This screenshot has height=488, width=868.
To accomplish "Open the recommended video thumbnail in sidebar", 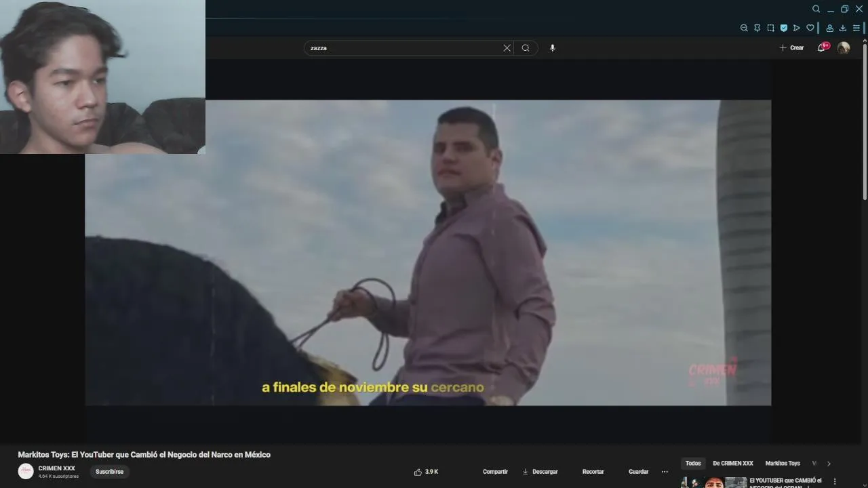I will pos(713,483).
